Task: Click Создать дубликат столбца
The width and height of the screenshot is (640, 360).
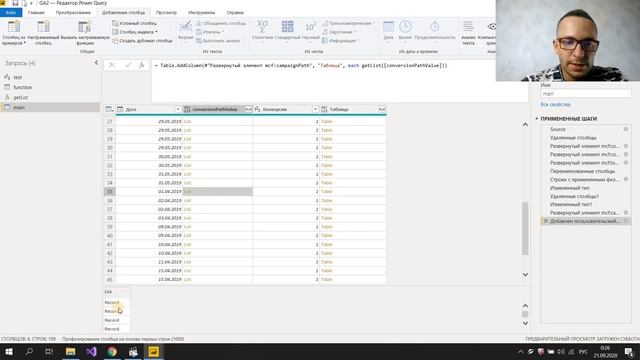Action: click(x=142, y=41)
